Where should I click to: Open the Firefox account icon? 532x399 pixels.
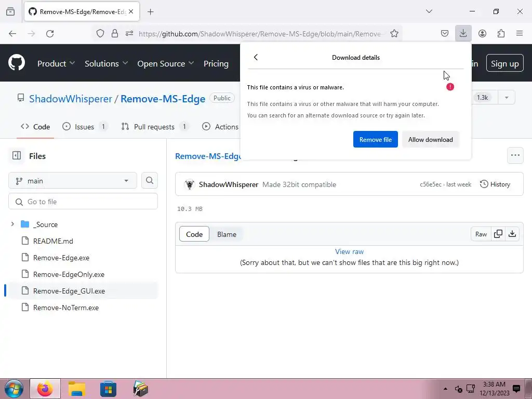(482, 34)
